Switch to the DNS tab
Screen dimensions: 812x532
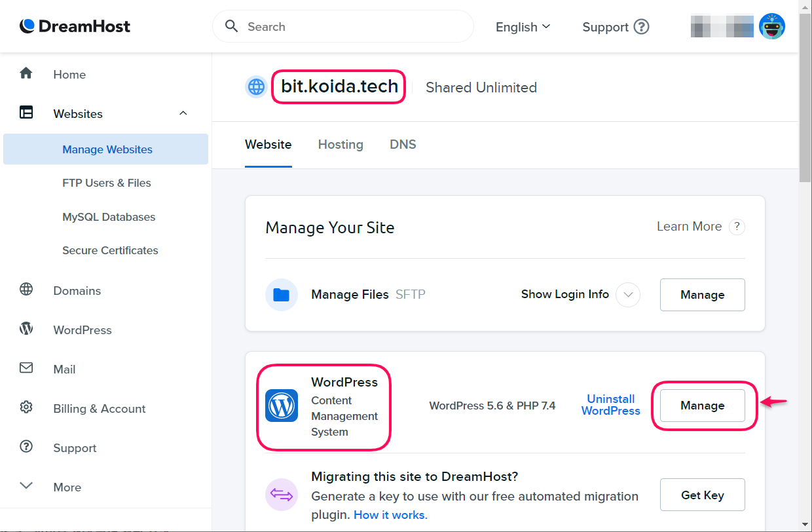(x=403, y=145)
